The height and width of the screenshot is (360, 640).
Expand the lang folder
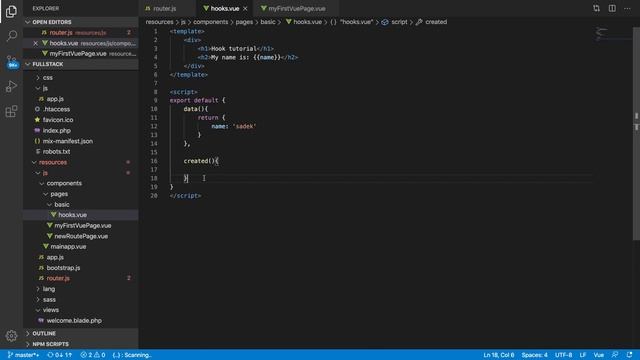tap(49, 289)
